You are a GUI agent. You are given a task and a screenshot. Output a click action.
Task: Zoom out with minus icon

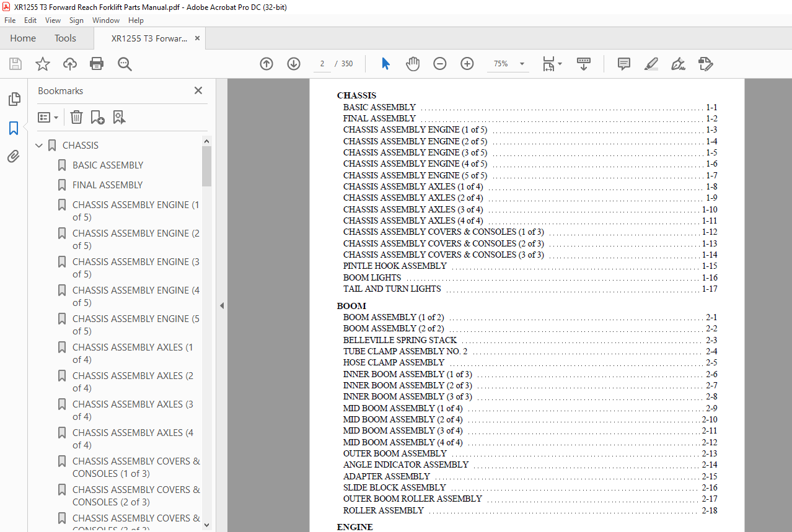click(x=440, y=64)
